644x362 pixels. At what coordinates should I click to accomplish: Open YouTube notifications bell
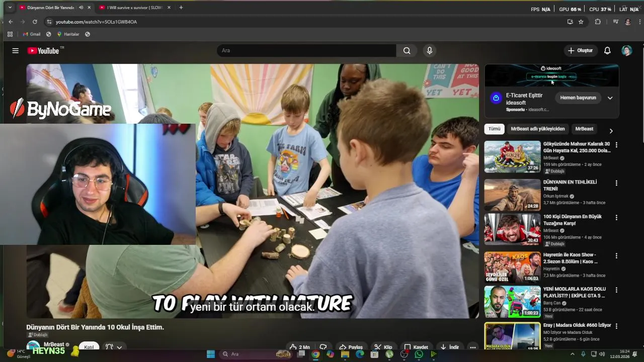click(607, 51)
